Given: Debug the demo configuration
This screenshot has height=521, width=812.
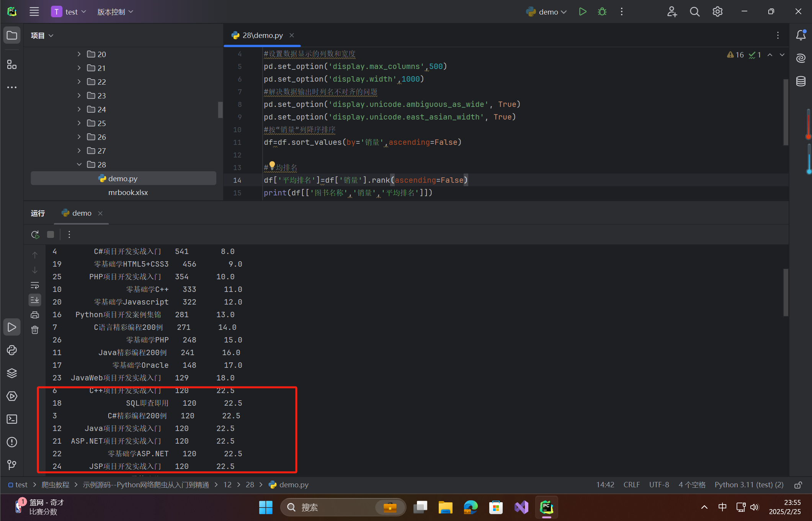Looking at the screenshot, I should point(602,11).
